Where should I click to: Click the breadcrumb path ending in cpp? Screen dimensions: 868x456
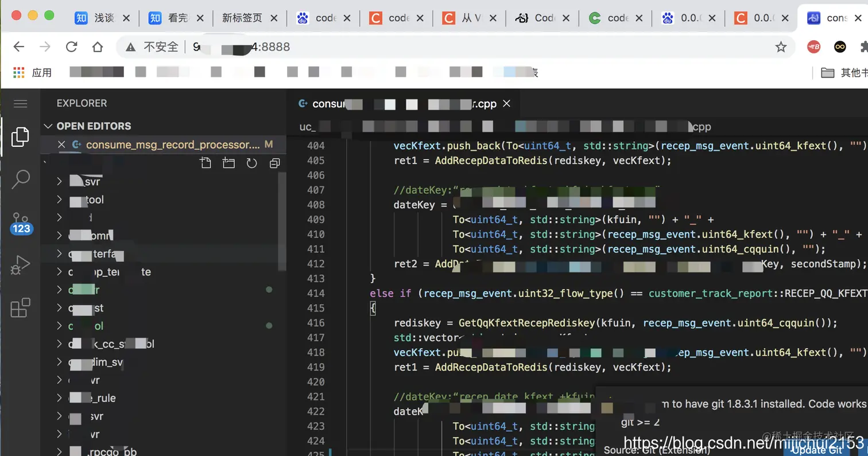(505, 127)
